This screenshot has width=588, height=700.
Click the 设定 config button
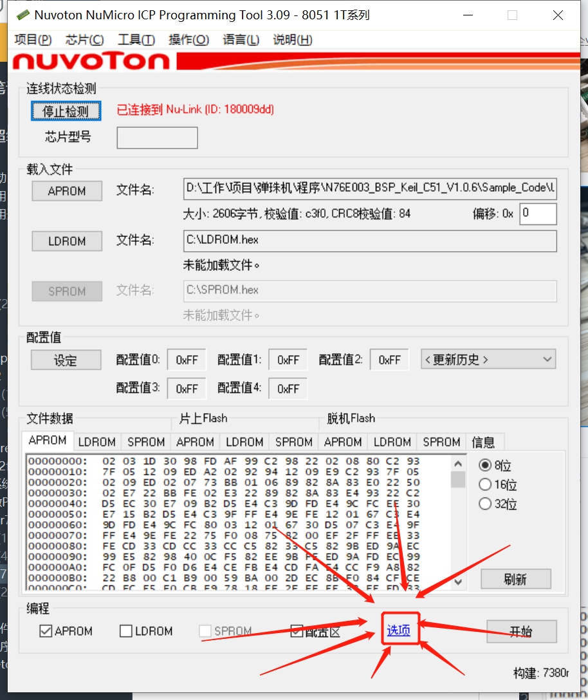tap(66, 360)
